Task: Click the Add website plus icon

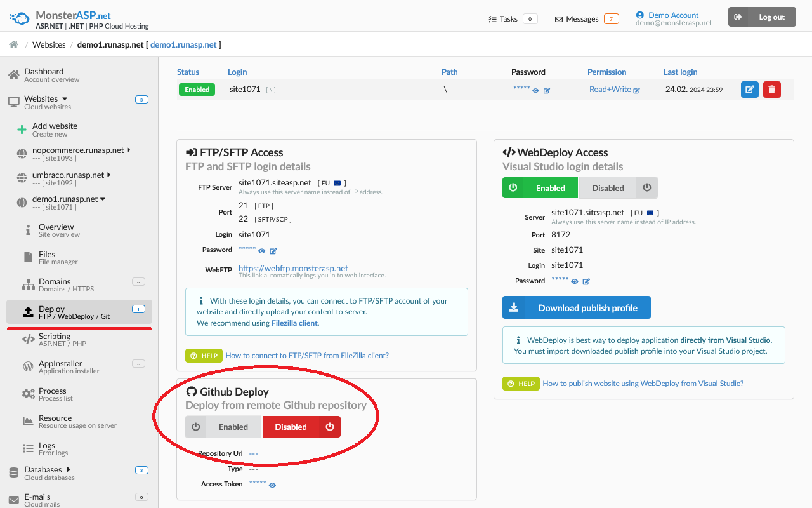Action: tap(22, 130)
